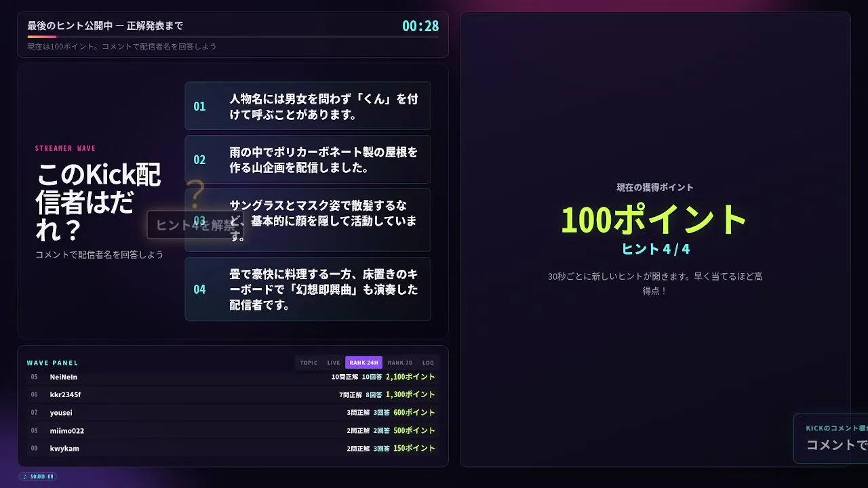Click the ヒント4を解禁 overlay label
This screenshot has height=488, width=868.
(x=195, y=225)
